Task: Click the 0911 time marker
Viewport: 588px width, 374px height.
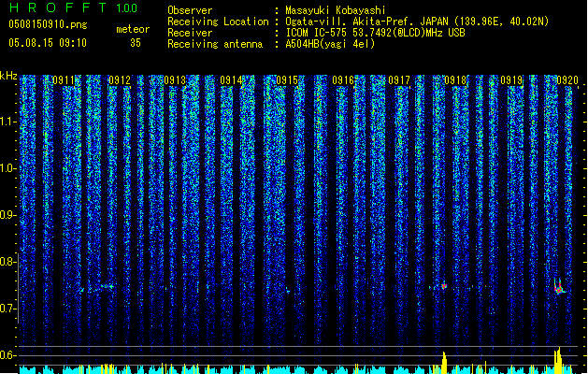Action: [64, 80]
